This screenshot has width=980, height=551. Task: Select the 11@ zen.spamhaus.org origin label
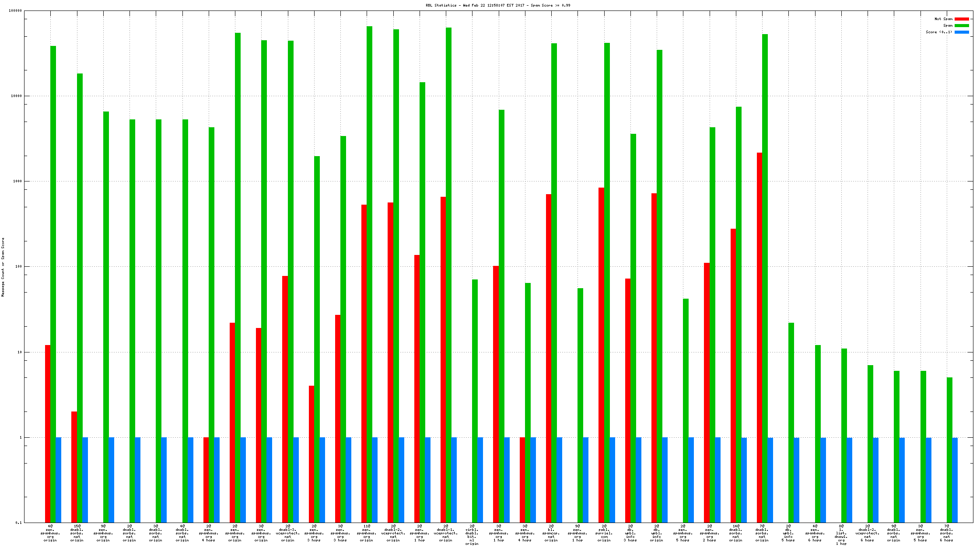click(367, 533)
